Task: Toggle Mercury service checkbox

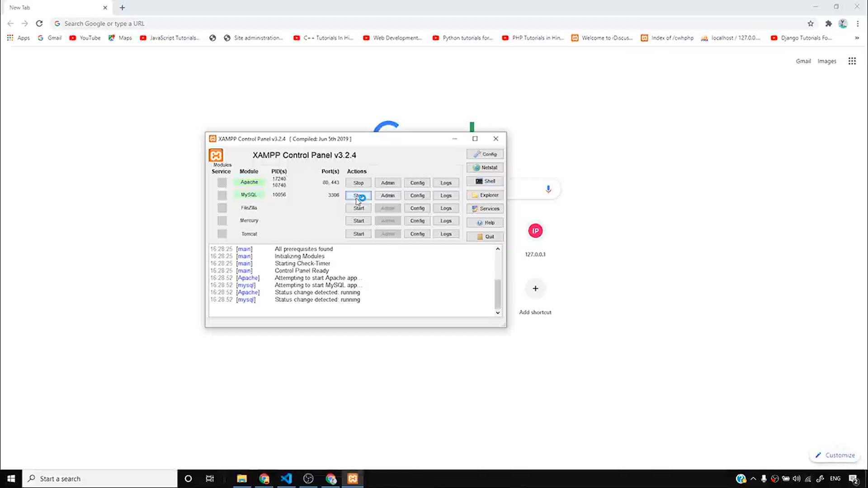Action: click(222, 221)
